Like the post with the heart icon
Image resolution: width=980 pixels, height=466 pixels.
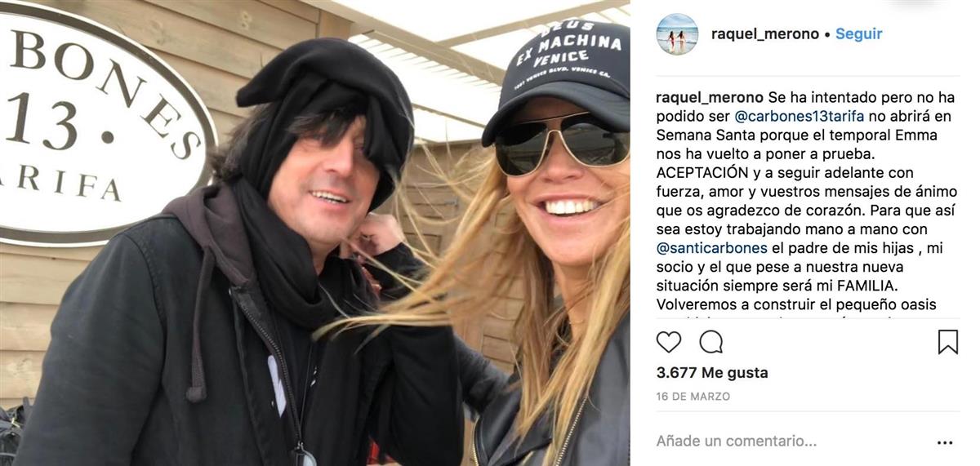tap(669, 341)
